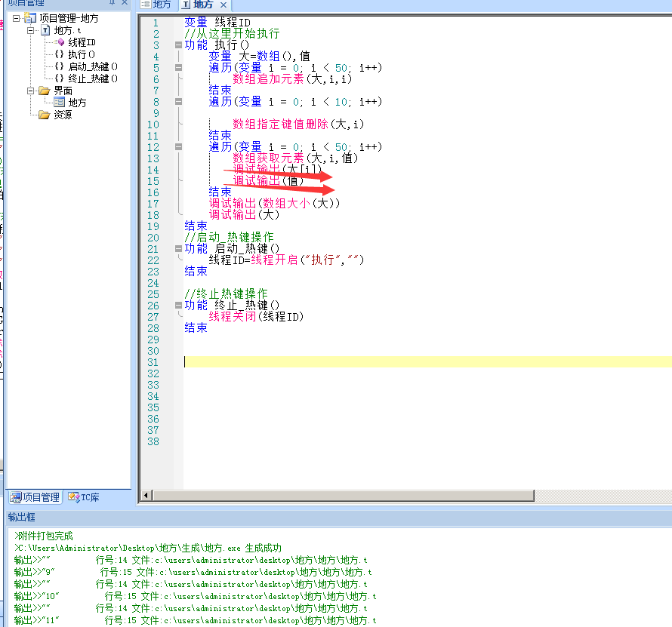672x627 pixels.
Task: Fold the loop block on line 5
Action: [x=178, y=67]
